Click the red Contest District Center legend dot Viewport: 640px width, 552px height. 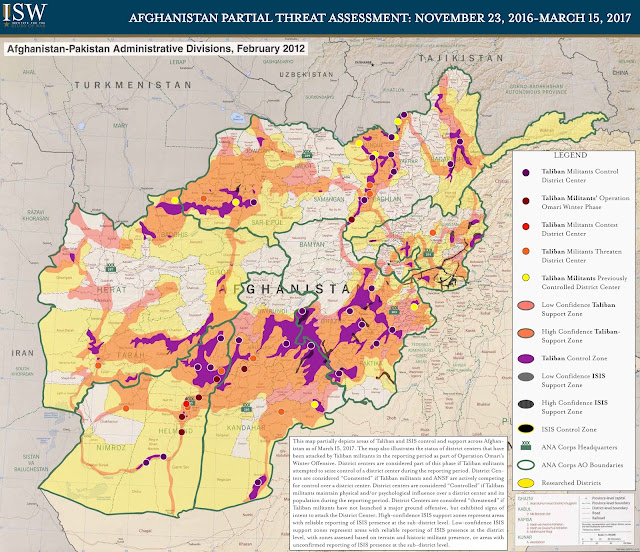pyautogui.click(x=526, y=227)
